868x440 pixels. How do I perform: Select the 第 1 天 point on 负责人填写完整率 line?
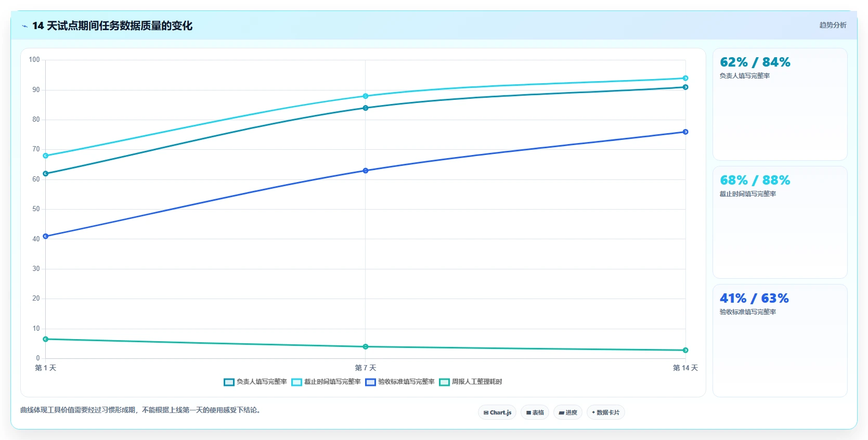[x=46, y=174]
